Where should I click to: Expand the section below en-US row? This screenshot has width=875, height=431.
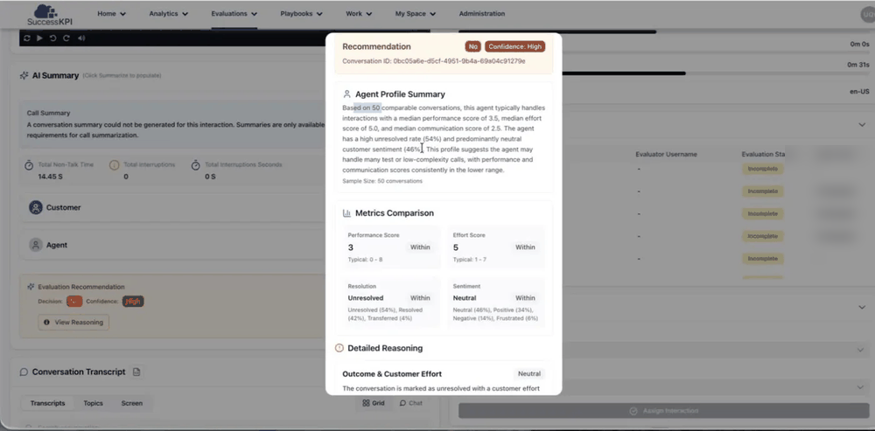[x=862, y=124]
